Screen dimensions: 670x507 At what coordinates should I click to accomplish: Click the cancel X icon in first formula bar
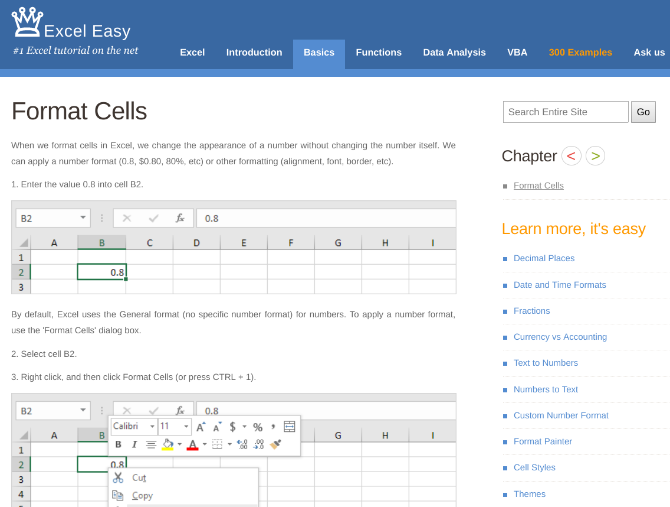tap(127, 218)
